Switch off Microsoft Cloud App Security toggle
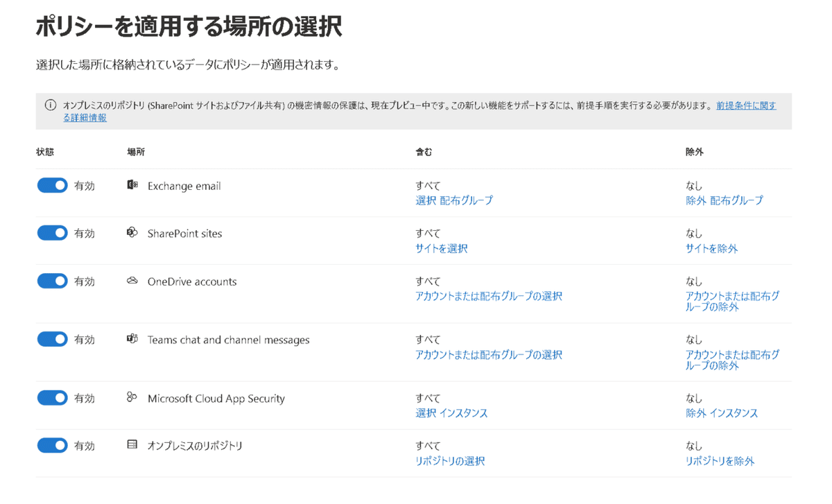Image resolution: width=832 pixels, height=504 pixels. click(x=53, y=398)
